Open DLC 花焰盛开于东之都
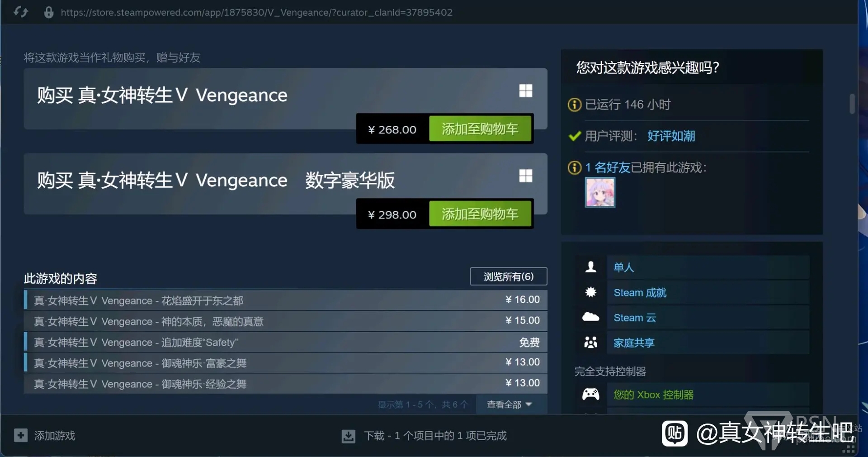Image resolution: width=868 pixels, height=457 pixels. [x=285, y=300]
